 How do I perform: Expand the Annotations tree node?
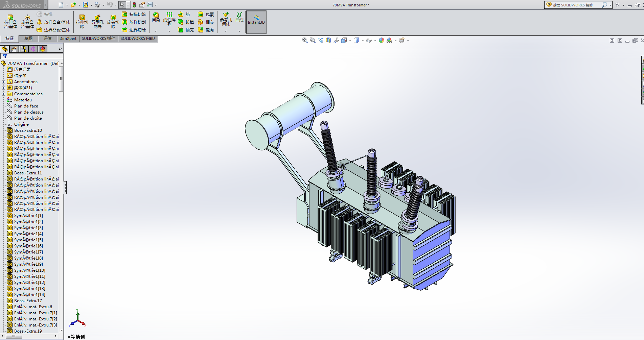pos(4,82)
